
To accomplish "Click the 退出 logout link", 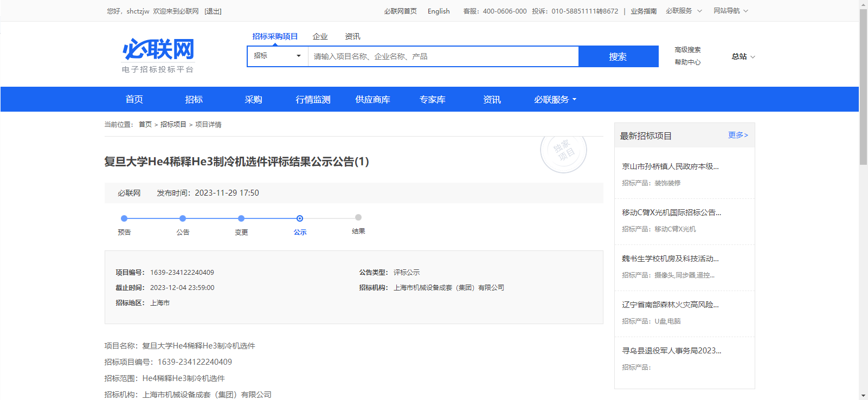I will coord(213,11).
